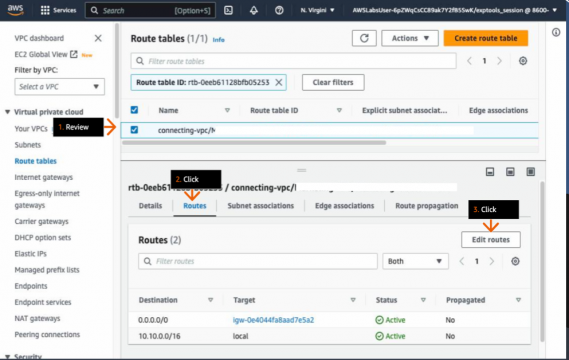Open the help question-mark icon
Image resolution: width=569 pixels, height=360 pixels.
point(279,10)
